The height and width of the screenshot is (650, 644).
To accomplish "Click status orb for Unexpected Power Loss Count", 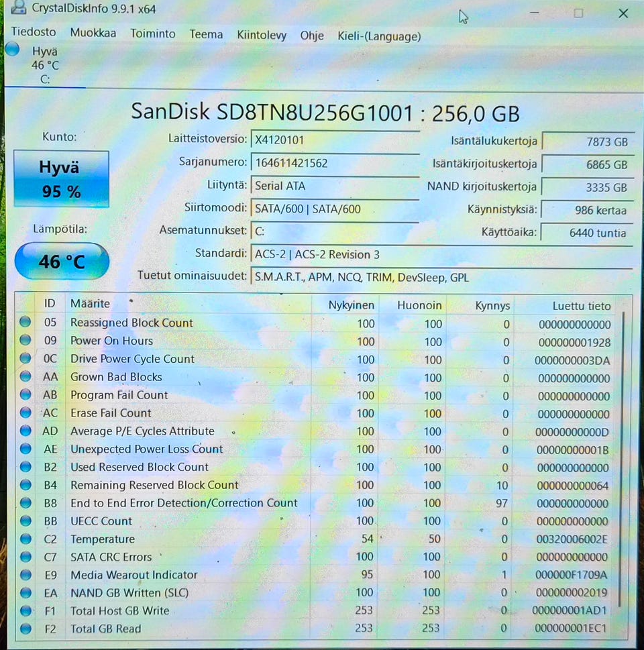I will (25, 449).
